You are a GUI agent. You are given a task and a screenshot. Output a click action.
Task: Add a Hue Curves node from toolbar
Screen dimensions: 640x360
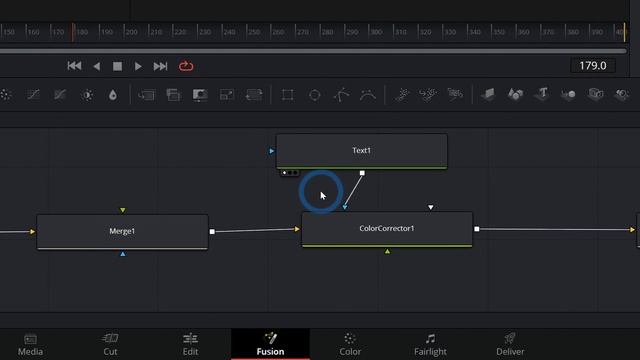coord(60,95)
